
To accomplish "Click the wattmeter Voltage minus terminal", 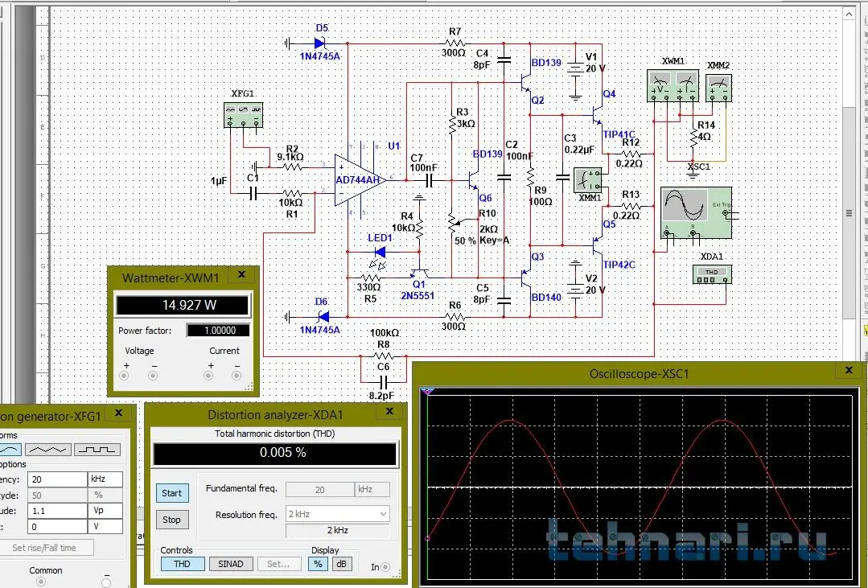I will coord(153,376).
